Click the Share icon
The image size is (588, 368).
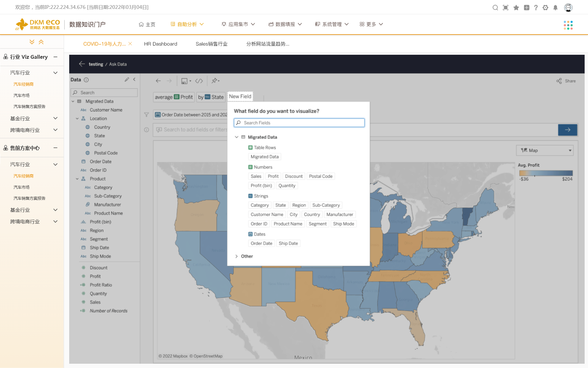[559, 81]
